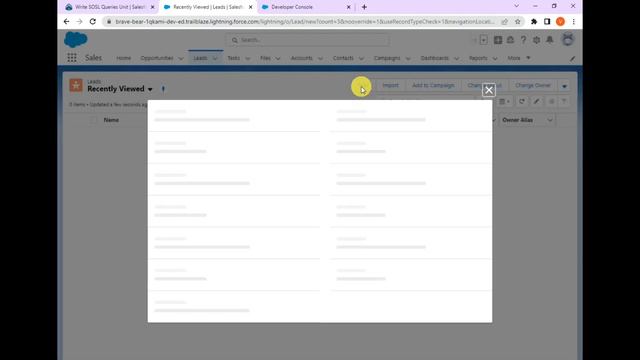Open the Accounts tab

[302, 58]
